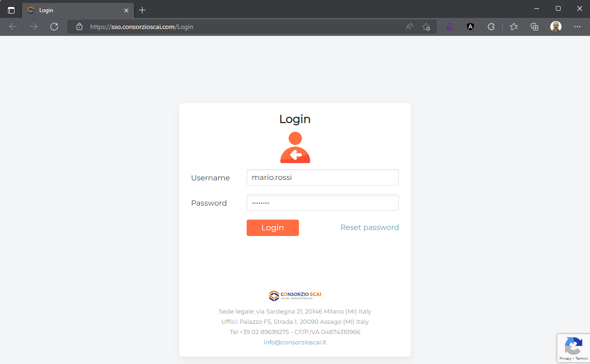Open Settings and more menu
Image resolution: width=590 pixels, height=364 pixels.
[x=577, y=27]
